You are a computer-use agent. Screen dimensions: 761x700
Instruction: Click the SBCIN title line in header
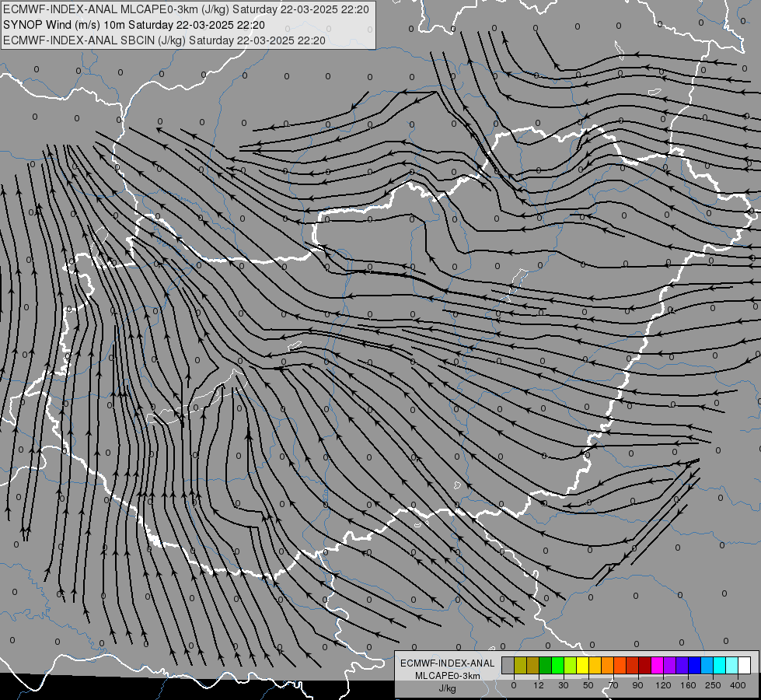164,40
